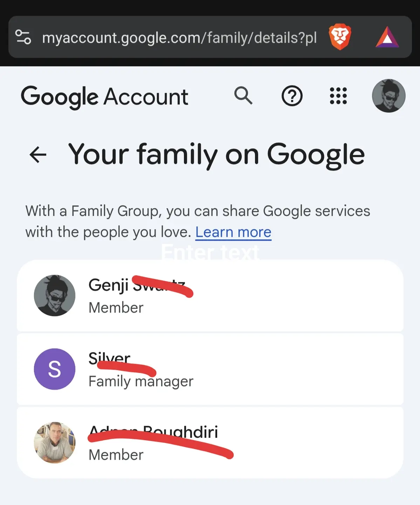Open the site settings icon in address bar
Screen dimensions: 420x505
point(23,37)
